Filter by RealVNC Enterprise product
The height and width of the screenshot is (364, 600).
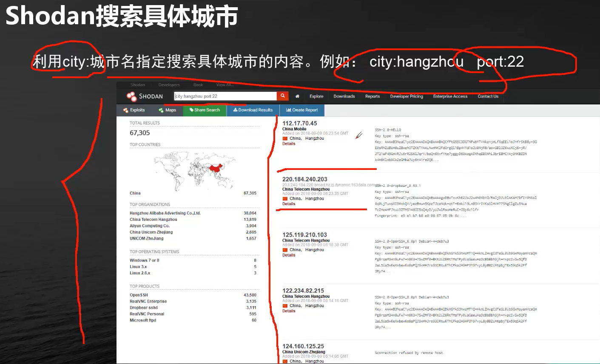pos(148,302)
